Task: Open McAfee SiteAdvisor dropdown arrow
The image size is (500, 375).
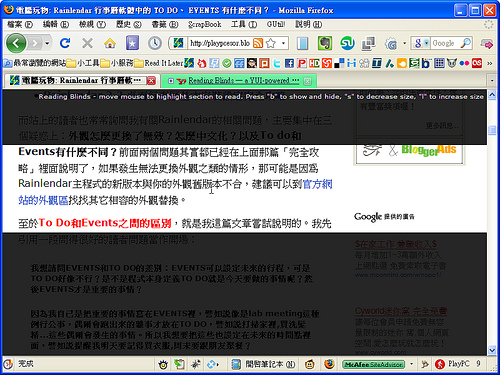Action: (411, 364)
